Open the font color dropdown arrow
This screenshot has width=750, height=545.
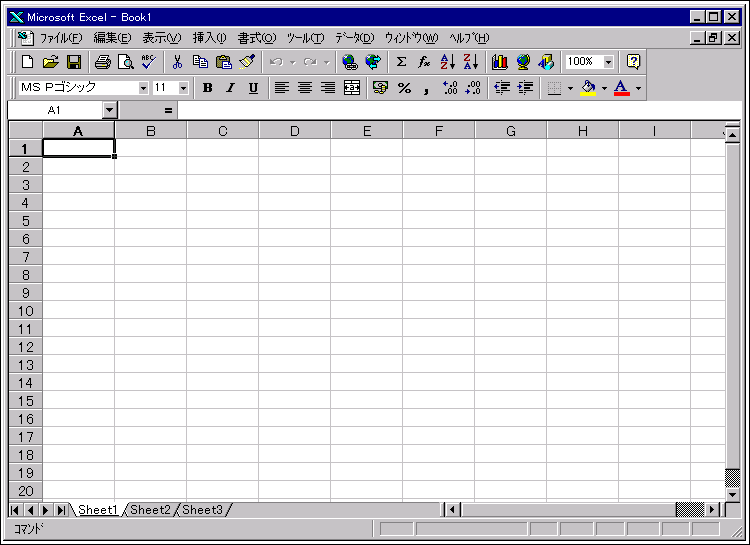tap(638, 88)
